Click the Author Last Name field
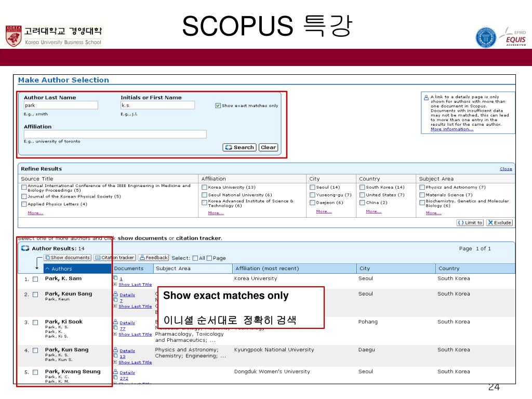 [61, 105]
